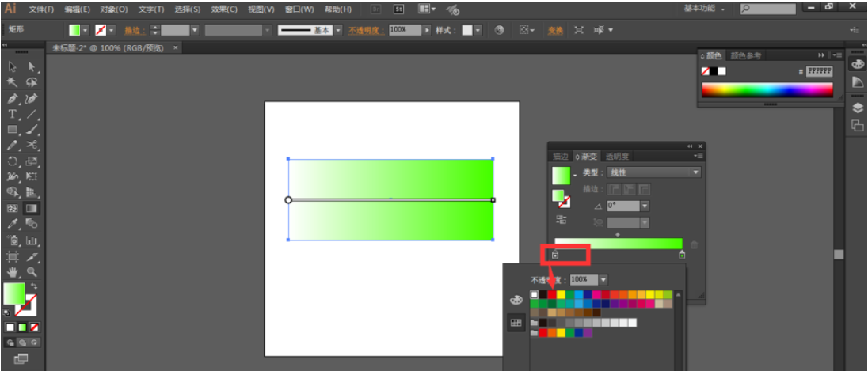Click the Reverse Gradient icon in the gradient panel
Viewport: 868px width, 371px height.
pos(561,219)
